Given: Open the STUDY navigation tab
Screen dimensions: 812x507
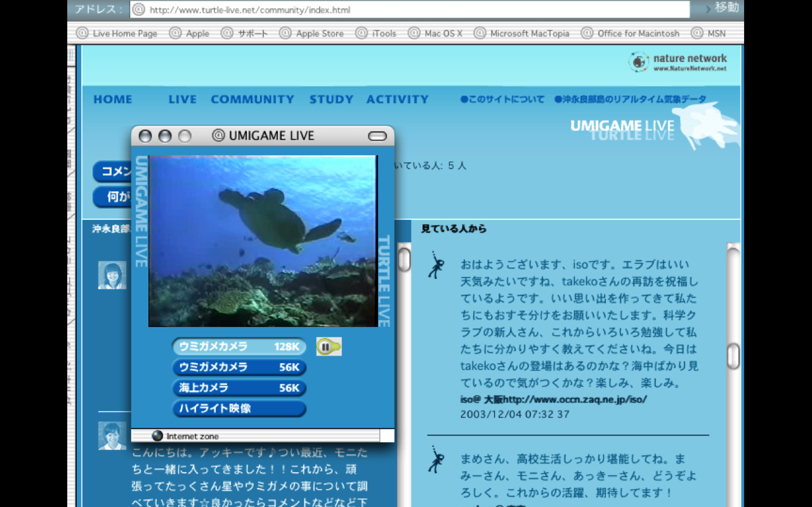Looking at the screenshot, I should [331, 99].
